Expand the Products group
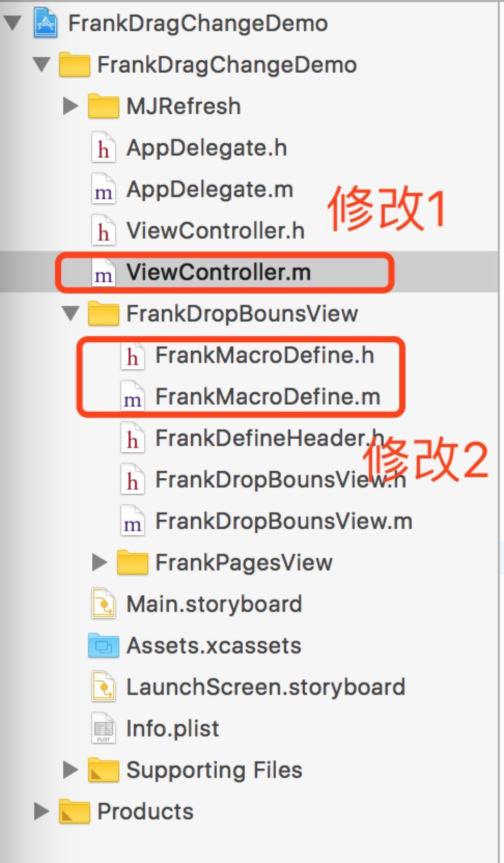 click(x=41, y=812)
